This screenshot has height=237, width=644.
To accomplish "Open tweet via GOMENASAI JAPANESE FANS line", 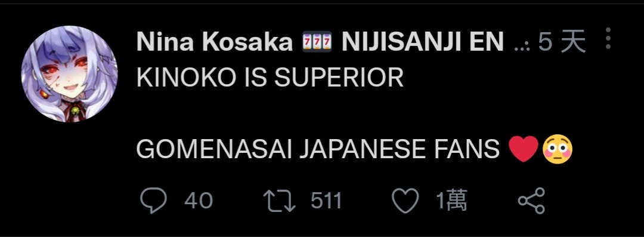I will (x=317, y=149).
